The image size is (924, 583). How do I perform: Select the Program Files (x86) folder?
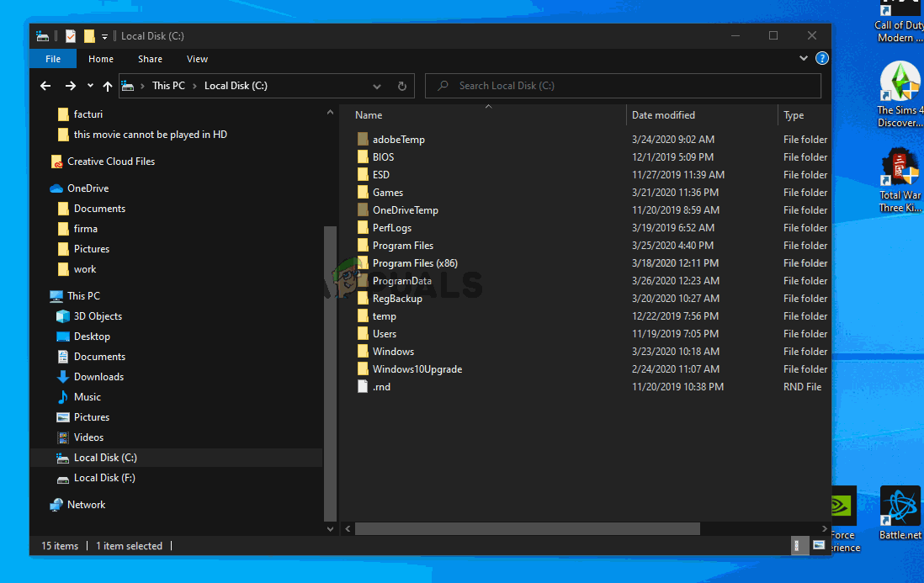[x=415, y=263]
